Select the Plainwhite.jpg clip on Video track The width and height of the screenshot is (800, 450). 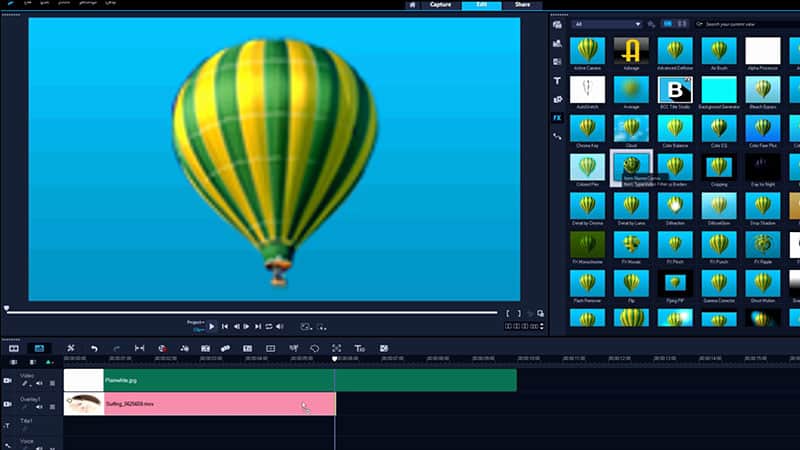[x=290, y=380]
